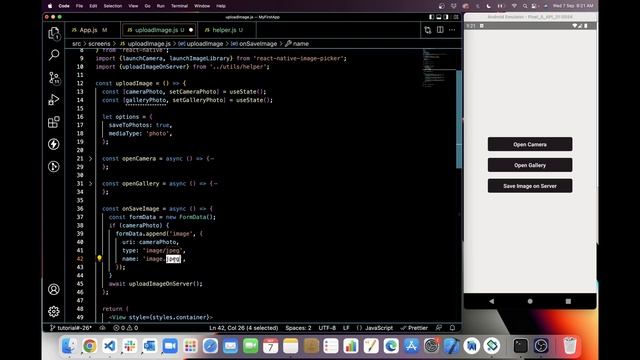640x360 pixels.
Task: Open the Customize Layout icon
Action: coord(456,17)
